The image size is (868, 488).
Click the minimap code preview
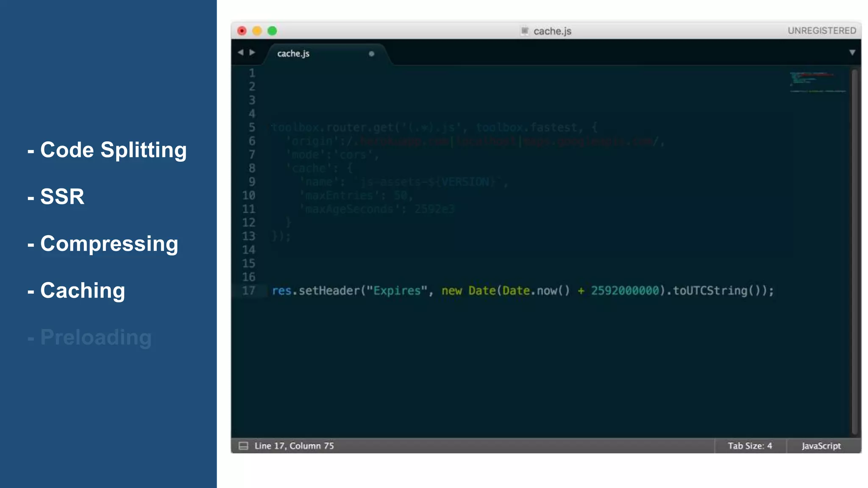(818, 82)
